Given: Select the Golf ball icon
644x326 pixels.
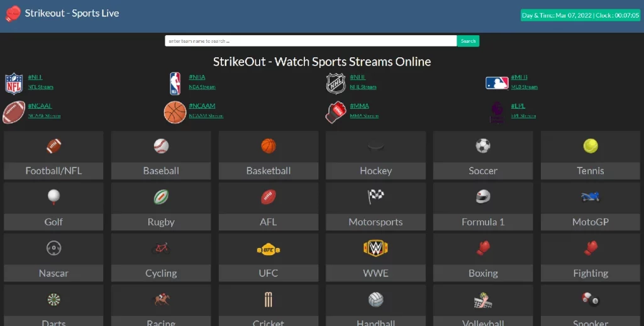Looking at the screenshot, I should tap(54, 197).
